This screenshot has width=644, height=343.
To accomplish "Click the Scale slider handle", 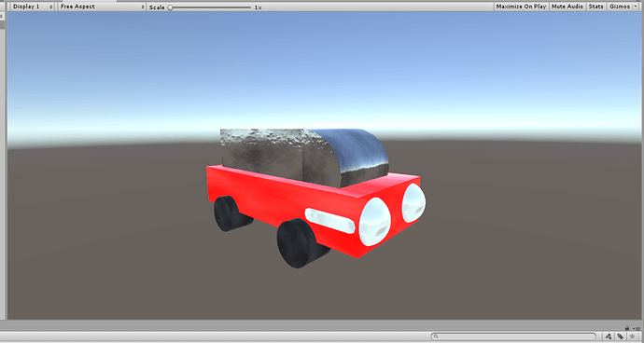I will click(x=170, y=7).
